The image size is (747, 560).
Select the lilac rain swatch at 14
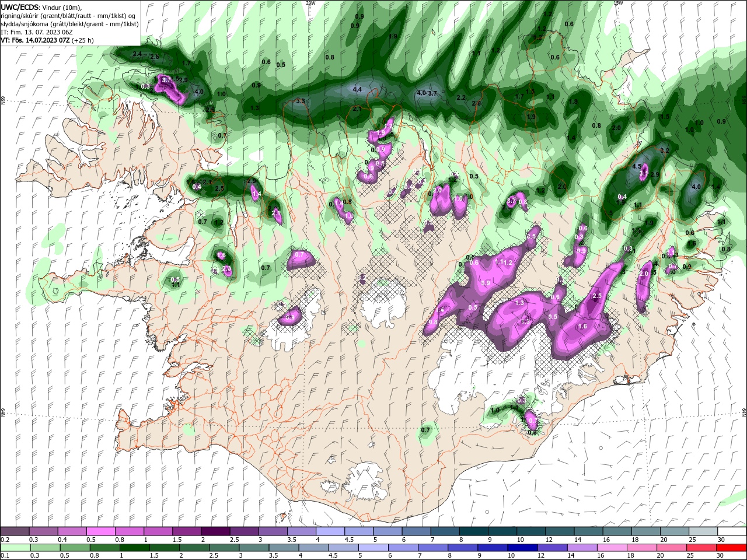(582, 548)
